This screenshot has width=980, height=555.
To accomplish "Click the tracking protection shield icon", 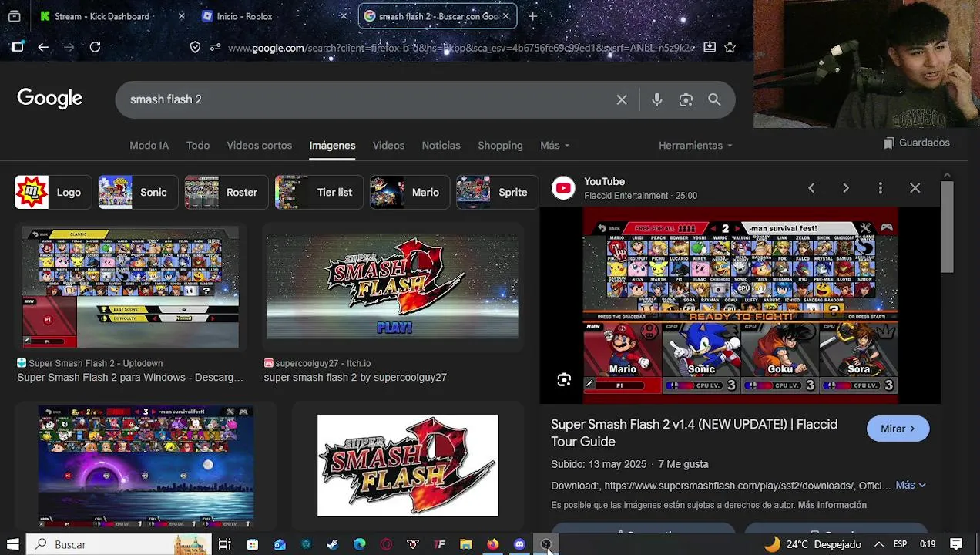I will pos(195,47).
